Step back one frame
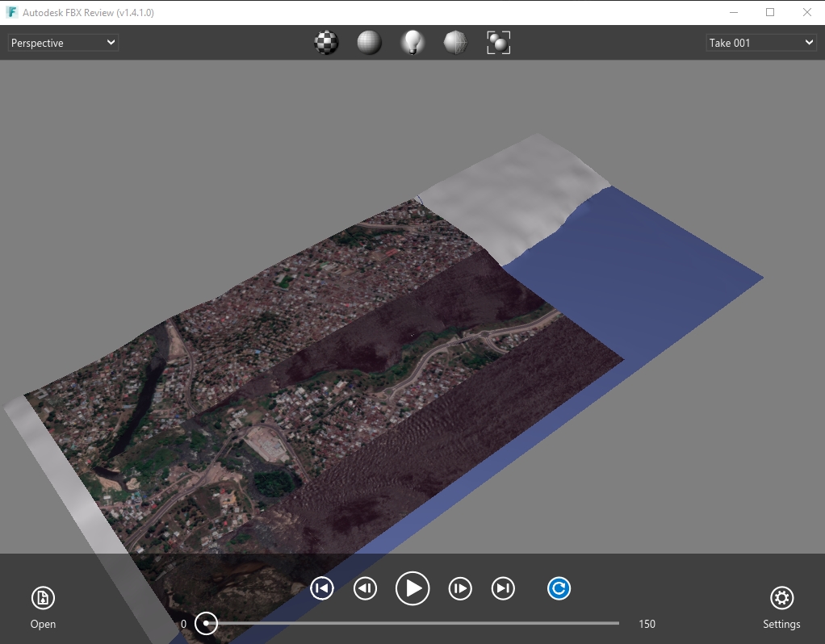825x644 pixels. [366, 588]
